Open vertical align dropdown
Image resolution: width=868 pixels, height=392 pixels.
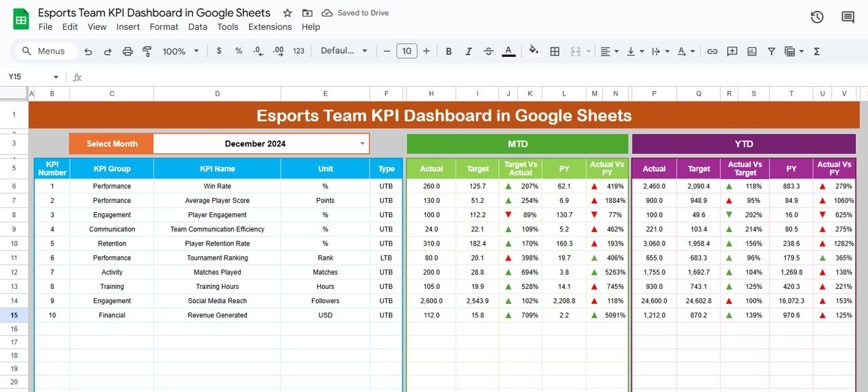[635, 51]
